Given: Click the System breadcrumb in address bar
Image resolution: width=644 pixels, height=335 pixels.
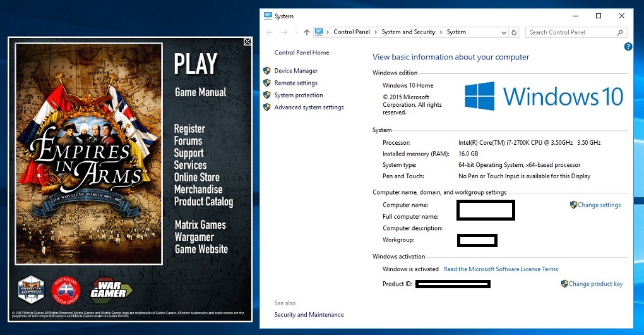Looking at the screenshot, I should (456, 32).
